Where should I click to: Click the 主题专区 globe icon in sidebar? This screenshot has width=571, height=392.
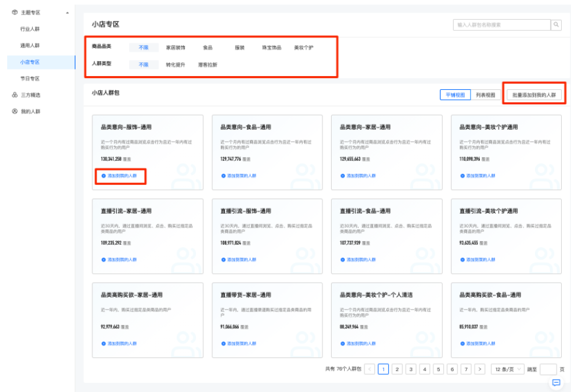pos(14,12)
